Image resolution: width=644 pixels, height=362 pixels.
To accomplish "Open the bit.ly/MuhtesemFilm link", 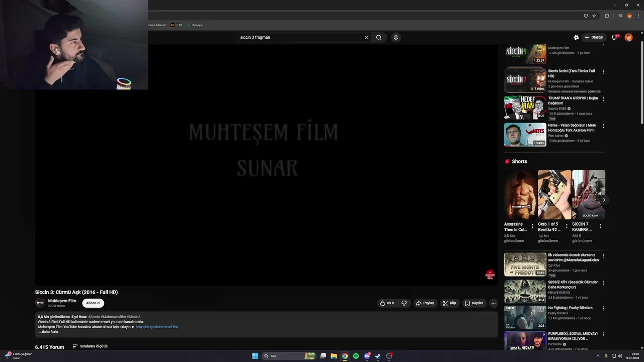I will point(156,327).
